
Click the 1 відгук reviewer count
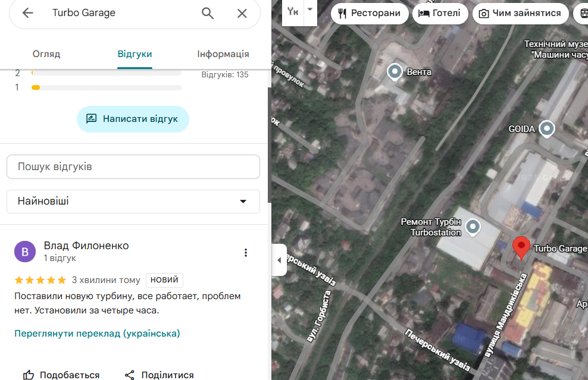click(60, 258)
